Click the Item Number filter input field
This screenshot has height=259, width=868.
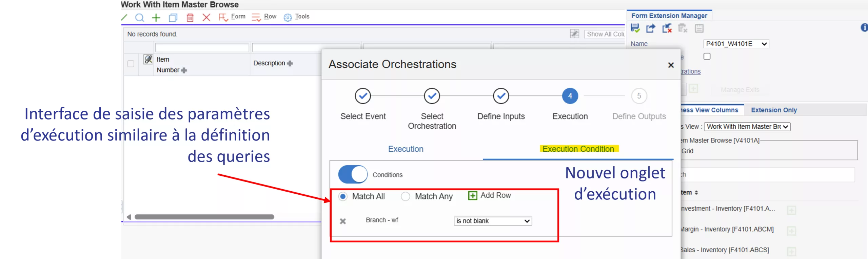point(202,47)
